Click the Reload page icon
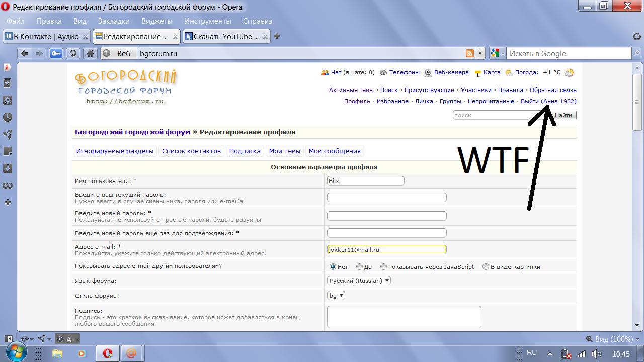Image resolution: width=644 pixels, height=362 pixels. coord(73,53)
